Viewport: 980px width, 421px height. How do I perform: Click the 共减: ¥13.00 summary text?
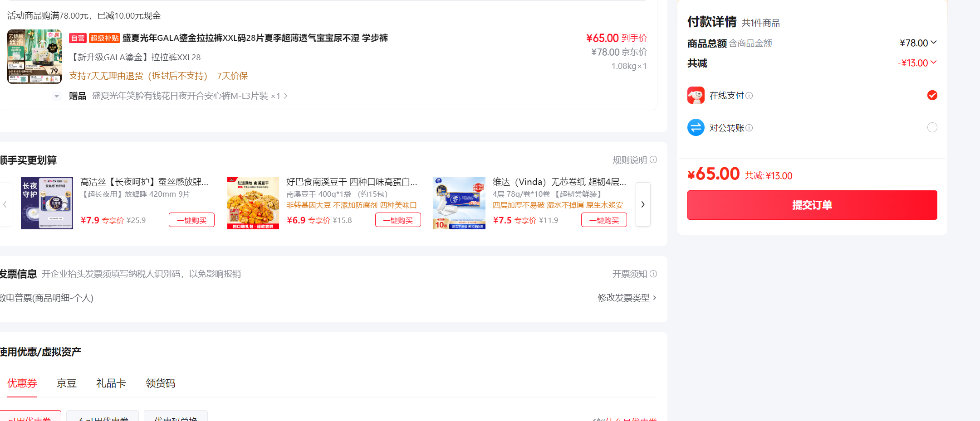[x=769, y=176]
